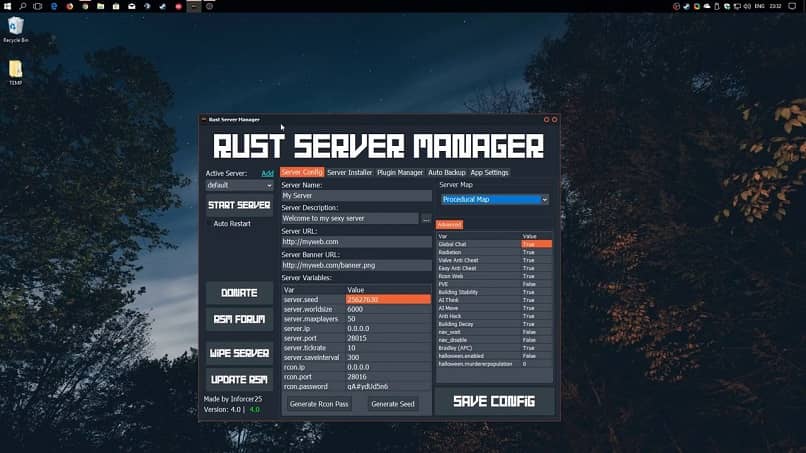The image size is (806, 453).
Task: Toggle PVE False value
Action: pos(536,284)
